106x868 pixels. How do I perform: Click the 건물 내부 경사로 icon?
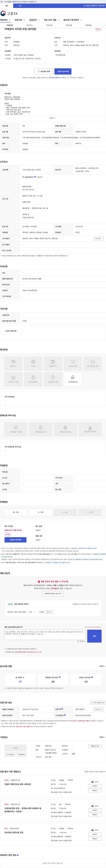pos(90,429)
